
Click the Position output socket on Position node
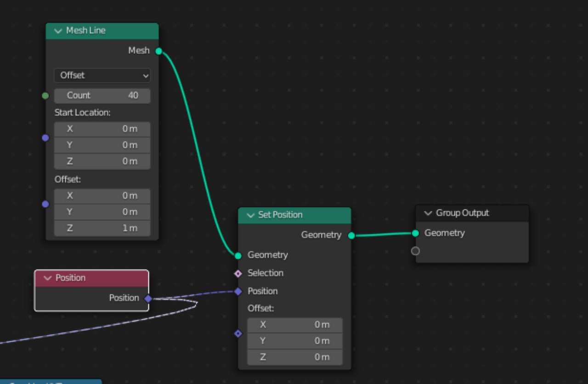click(148, 299)
